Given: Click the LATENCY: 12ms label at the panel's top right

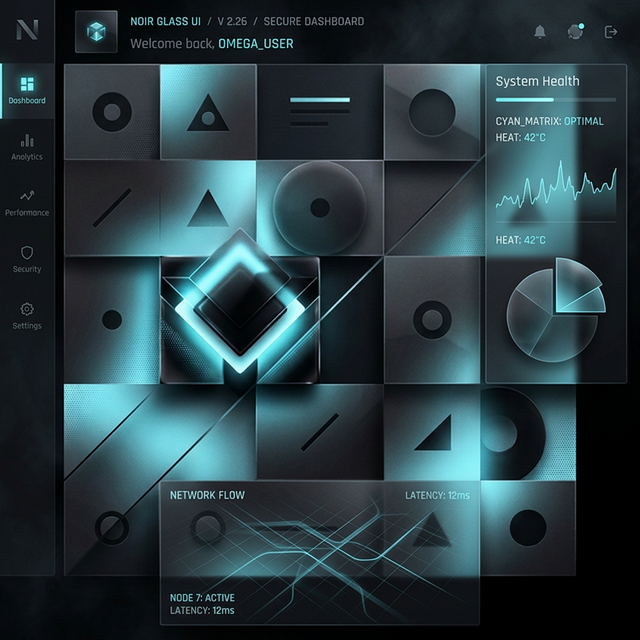Looking at the screenshot, I should tap(437, 496).
